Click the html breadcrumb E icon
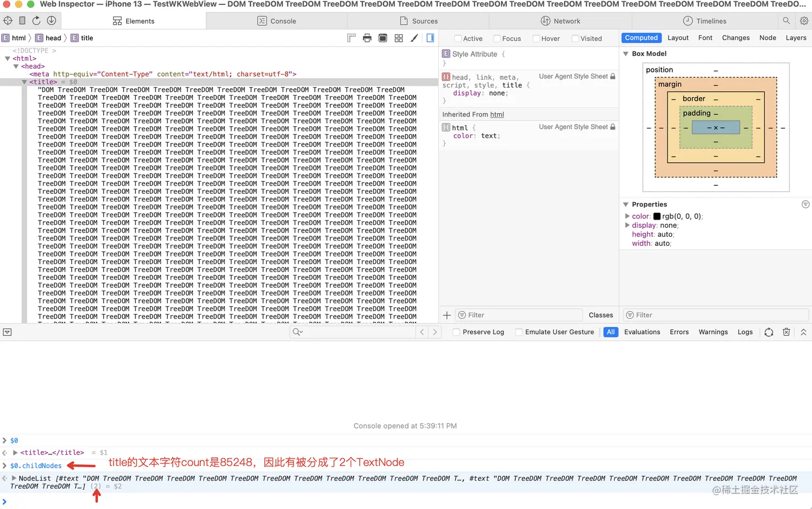 tap(5, 38)
